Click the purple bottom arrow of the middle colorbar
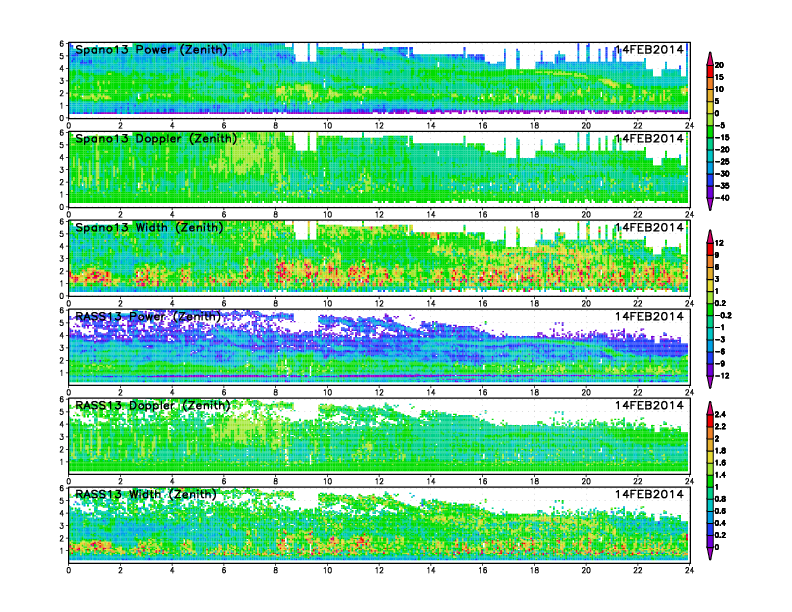 click(x=710, y=382)
